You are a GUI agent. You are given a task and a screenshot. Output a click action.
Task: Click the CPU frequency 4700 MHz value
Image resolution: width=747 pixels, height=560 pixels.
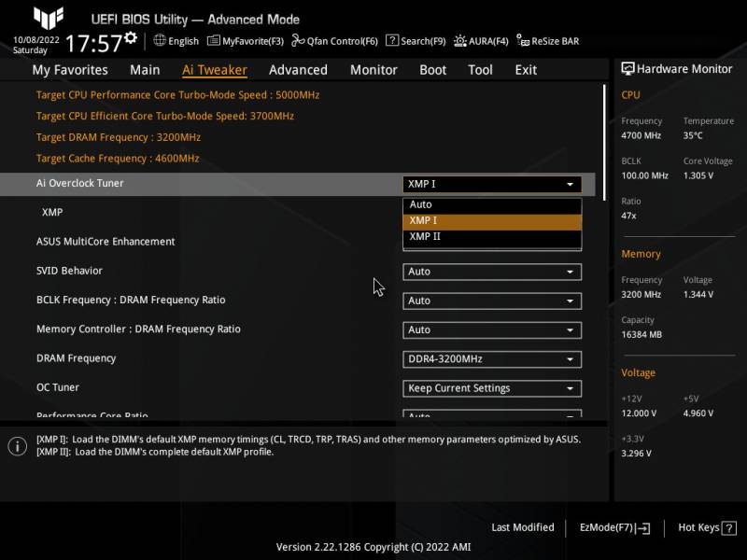click(x=641, y=135)
